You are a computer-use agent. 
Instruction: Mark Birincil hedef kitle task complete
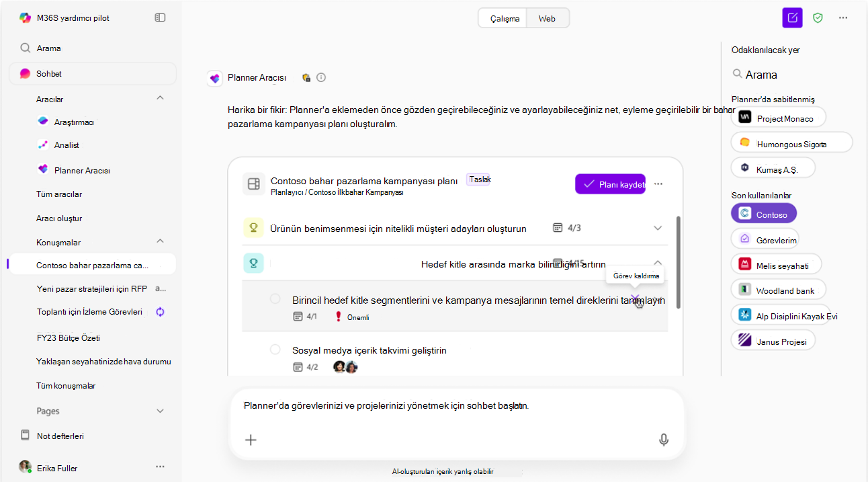coord(275,298)
